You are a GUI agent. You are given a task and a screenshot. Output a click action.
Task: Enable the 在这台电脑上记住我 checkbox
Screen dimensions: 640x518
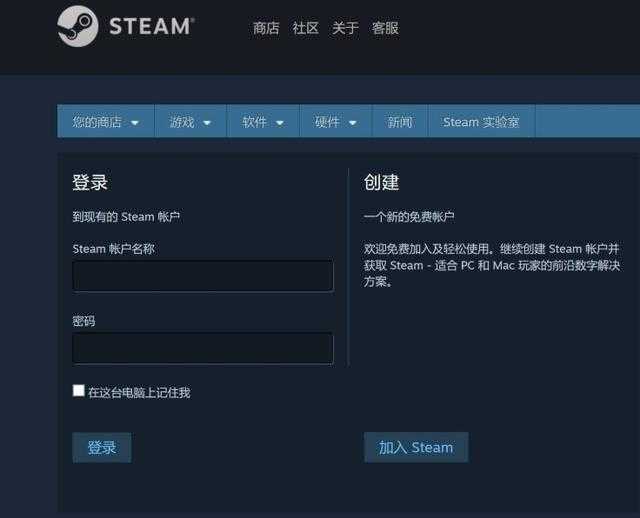[x=79, y=391]
